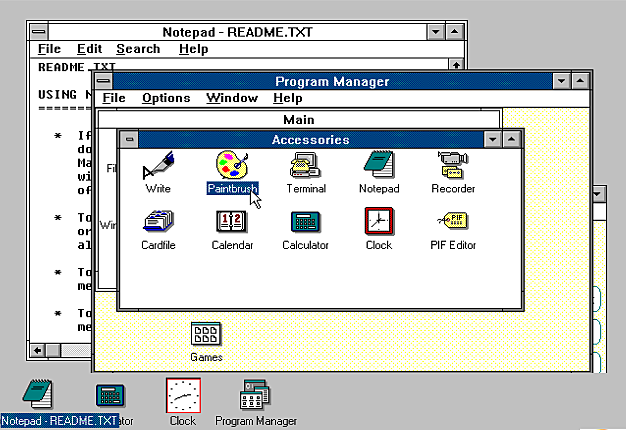Click the 'Notepad - README.TXT' desktop icon label
This screenshot has height=430, width=626.
pos(59,421)
